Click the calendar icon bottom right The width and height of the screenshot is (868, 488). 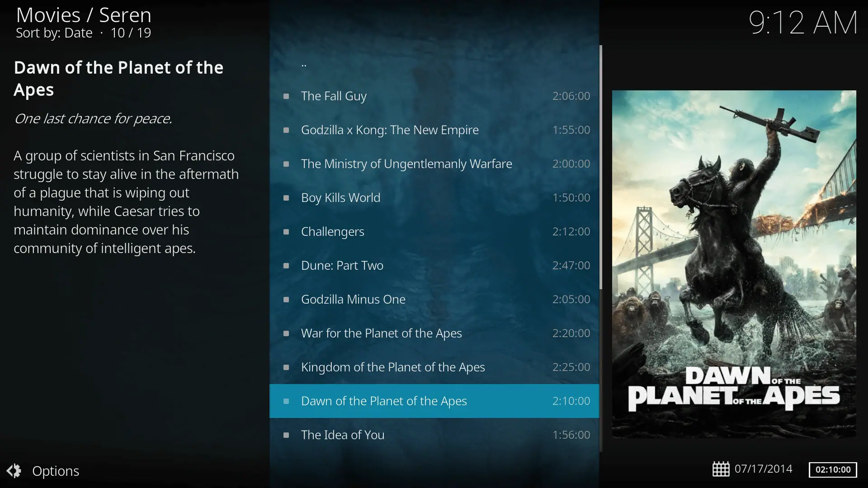click(722, 469)
